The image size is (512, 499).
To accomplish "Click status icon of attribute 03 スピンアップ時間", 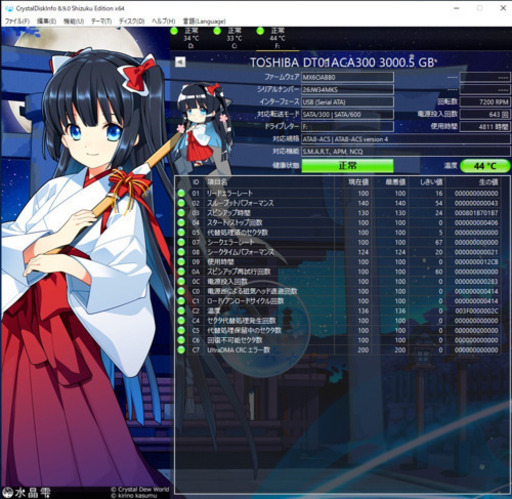I will pos(181,213).
